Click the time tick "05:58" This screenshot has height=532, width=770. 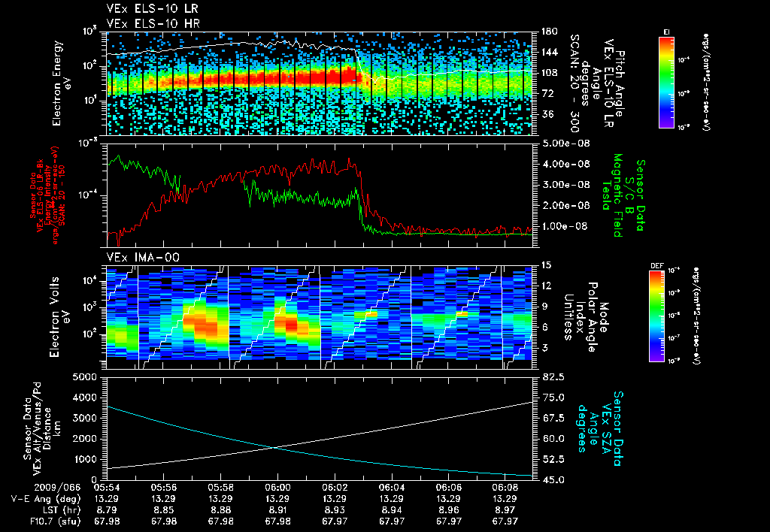(x=220, y=488)
